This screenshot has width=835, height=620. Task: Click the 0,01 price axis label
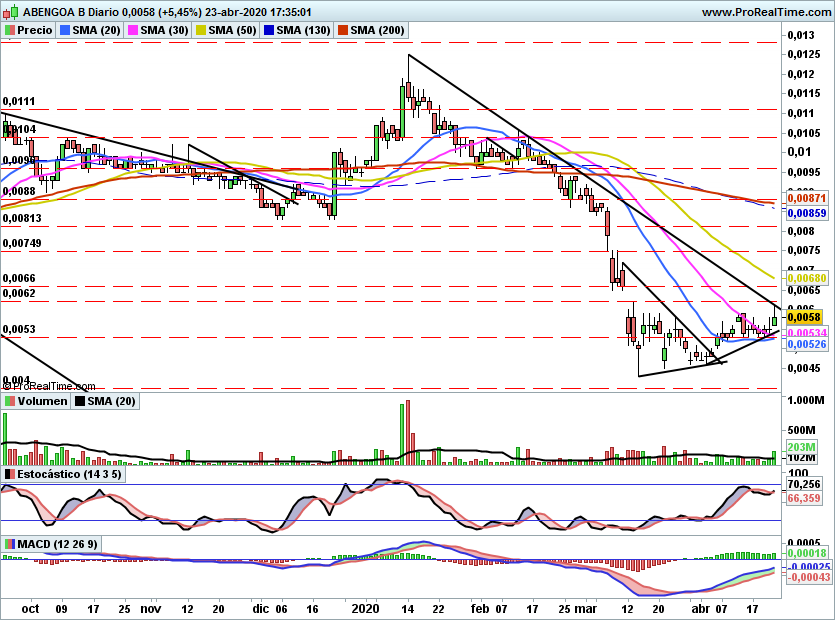point(799,152)
